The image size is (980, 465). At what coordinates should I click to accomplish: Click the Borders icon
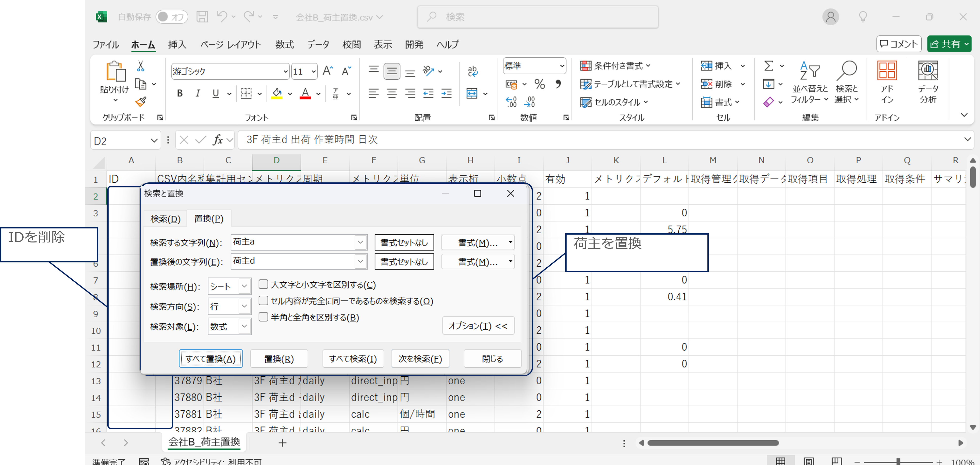pyautogui.click(x=246, y=94)
